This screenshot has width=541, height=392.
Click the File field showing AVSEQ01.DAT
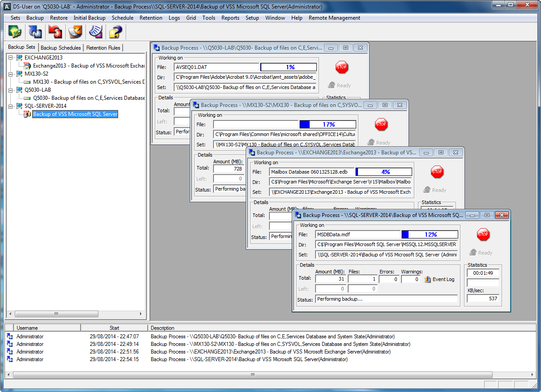pos(217,67)
